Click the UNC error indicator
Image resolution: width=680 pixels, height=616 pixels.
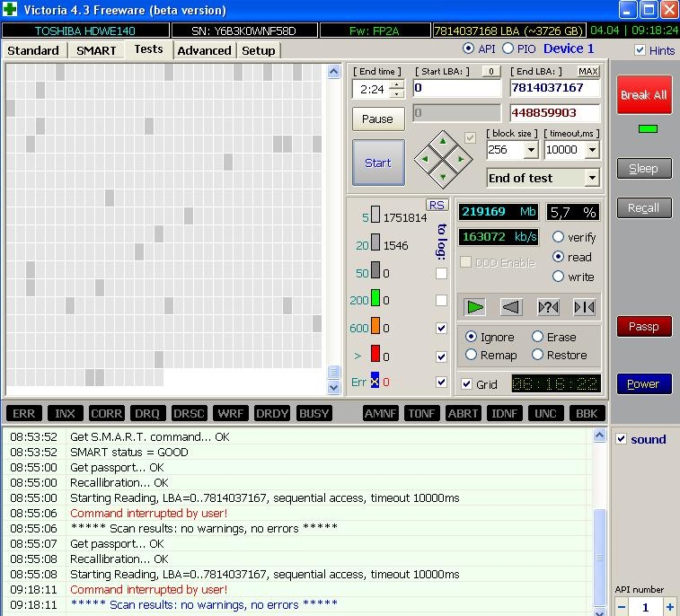point(545,414)
